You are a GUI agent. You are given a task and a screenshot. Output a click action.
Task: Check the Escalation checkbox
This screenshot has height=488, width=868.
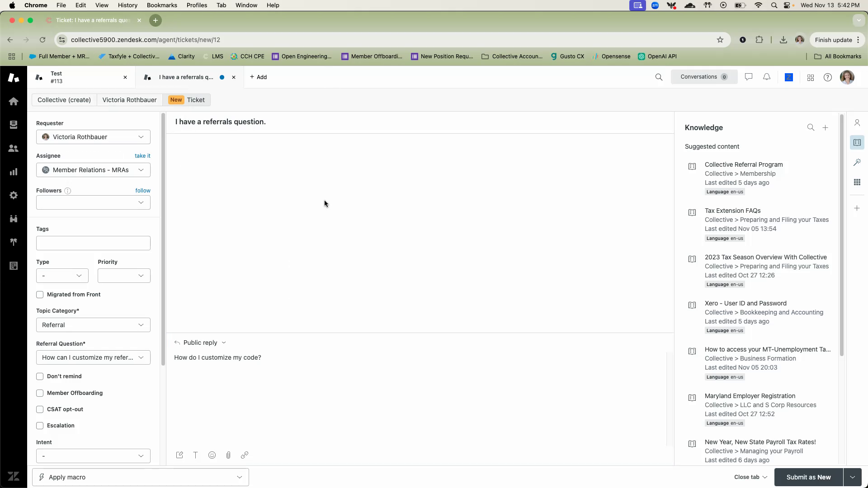(x=40, y=426)
